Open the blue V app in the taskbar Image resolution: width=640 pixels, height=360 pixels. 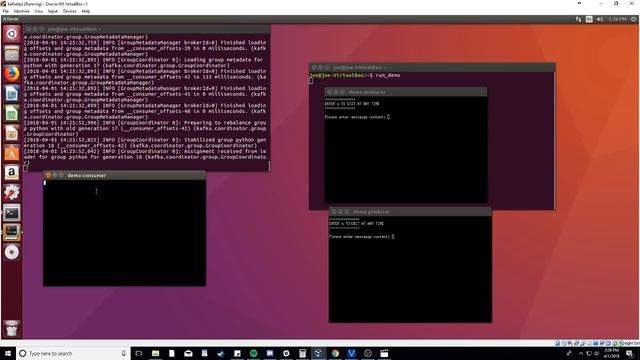(351, 353)
